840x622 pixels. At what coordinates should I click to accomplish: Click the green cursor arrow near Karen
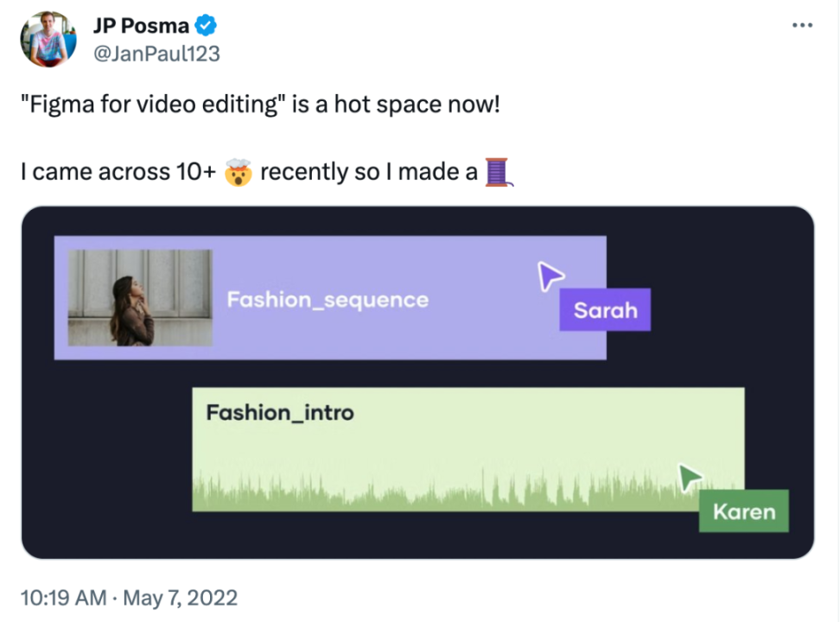pos(690,477)
